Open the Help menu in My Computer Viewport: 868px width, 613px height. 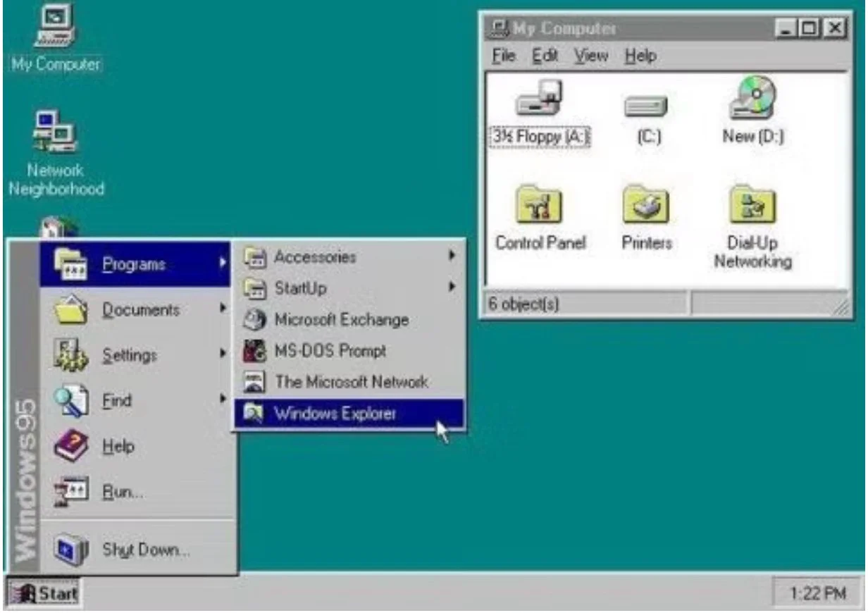(640, 56)
